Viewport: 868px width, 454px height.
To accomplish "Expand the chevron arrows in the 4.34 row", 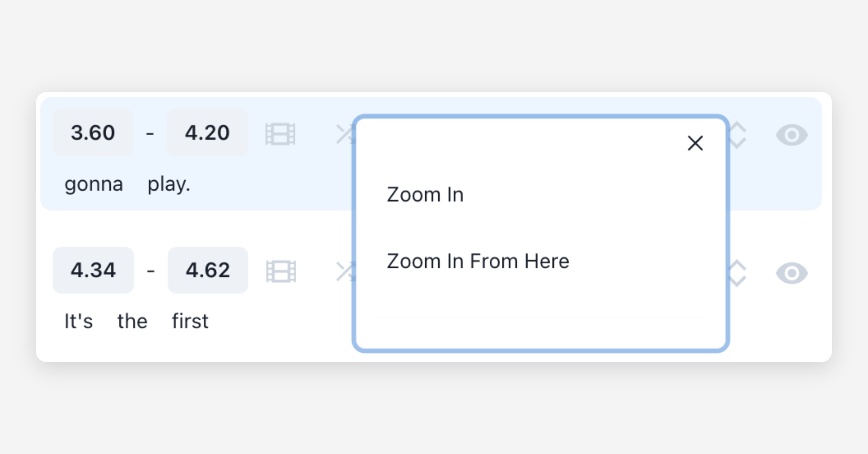I will point(738,273).
